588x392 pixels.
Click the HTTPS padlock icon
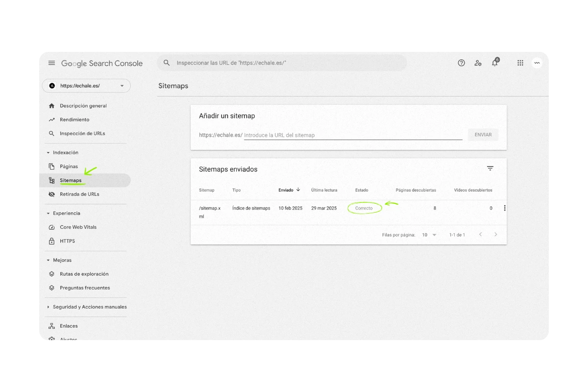tap(51, 241)
